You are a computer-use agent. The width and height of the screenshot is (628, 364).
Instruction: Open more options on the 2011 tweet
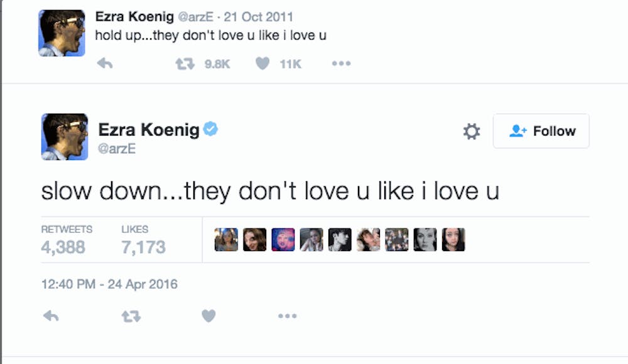[341, 63]
